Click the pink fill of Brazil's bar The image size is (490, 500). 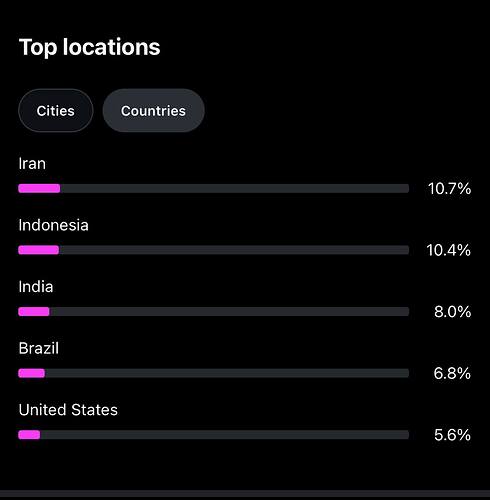32,373
